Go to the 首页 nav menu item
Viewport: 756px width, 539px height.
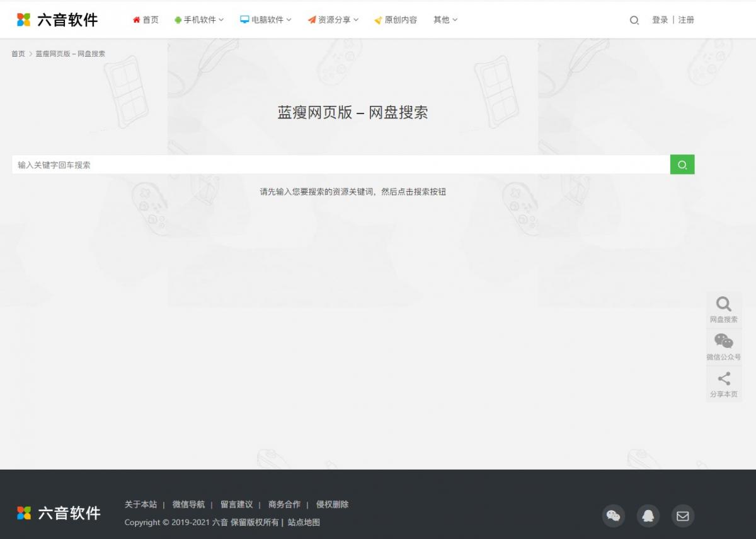click(146, 20)
